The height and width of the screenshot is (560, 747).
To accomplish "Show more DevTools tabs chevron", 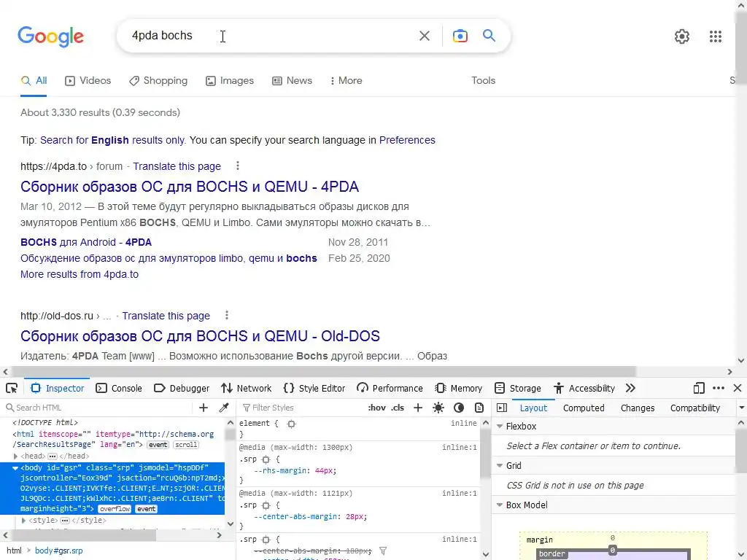I will 631,388.
